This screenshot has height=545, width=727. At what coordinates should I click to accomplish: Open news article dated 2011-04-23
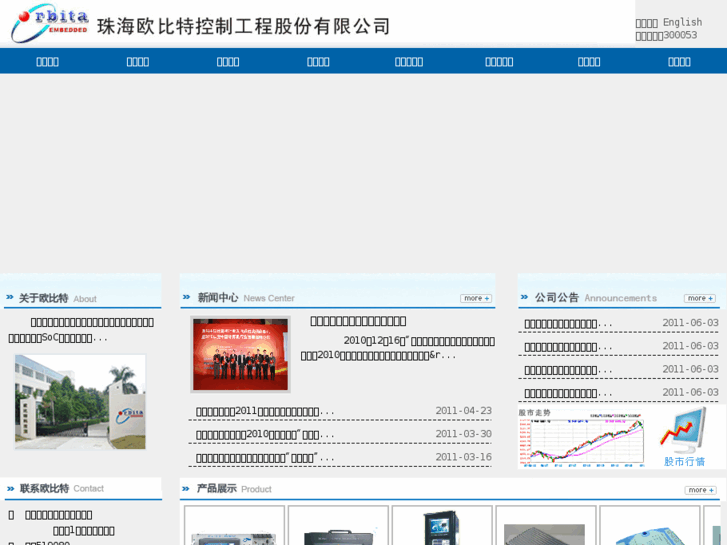click(x=265, y=411)
